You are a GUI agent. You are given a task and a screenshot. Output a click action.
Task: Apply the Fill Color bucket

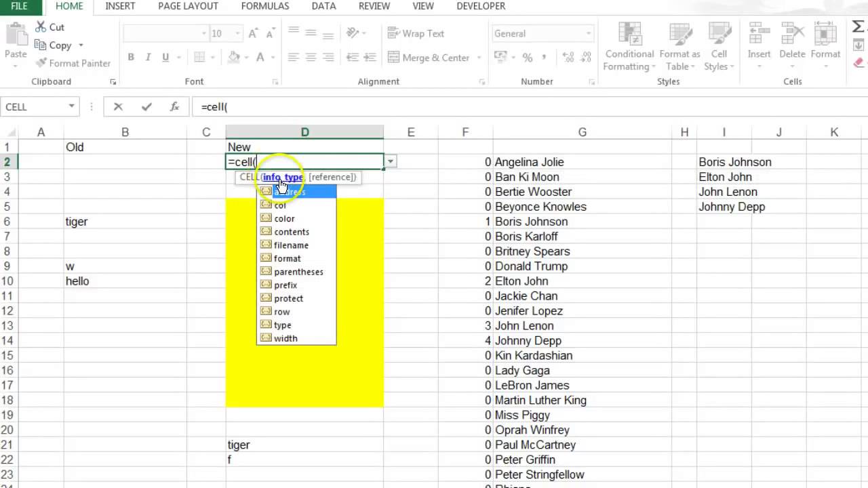(x=234, y=58)
